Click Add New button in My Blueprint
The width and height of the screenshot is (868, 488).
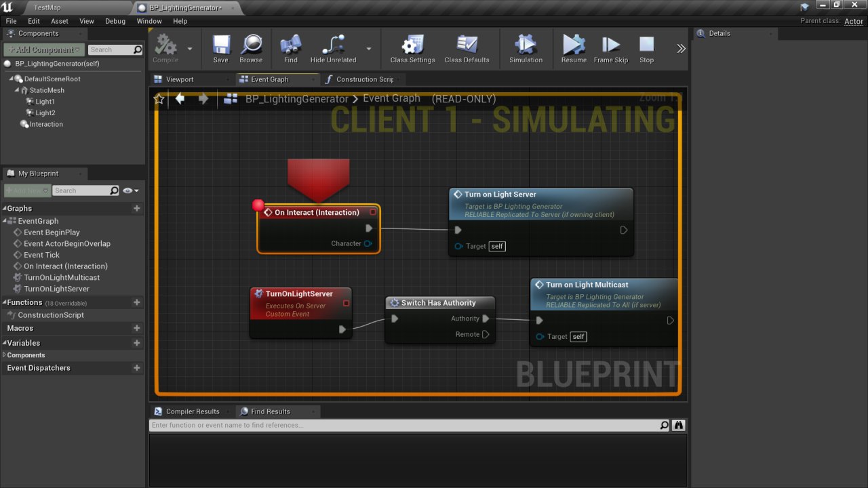pos(27,190)
